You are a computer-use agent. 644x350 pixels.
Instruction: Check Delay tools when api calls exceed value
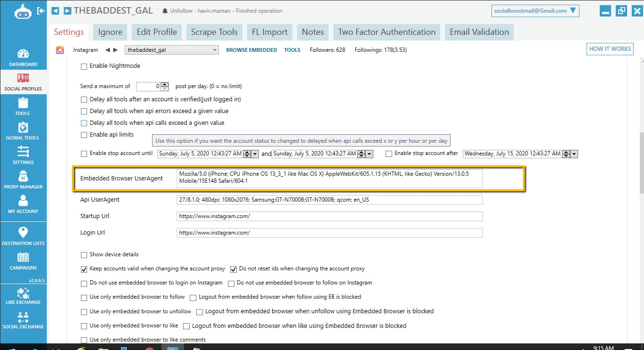84,123
